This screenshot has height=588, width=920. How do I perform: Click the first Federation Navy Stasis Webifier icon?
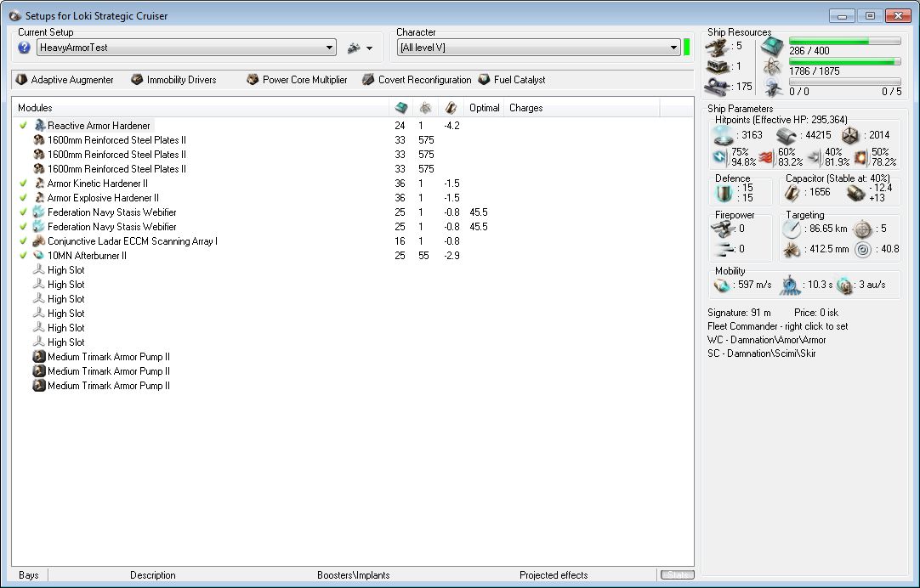click(x=39, y=212)
